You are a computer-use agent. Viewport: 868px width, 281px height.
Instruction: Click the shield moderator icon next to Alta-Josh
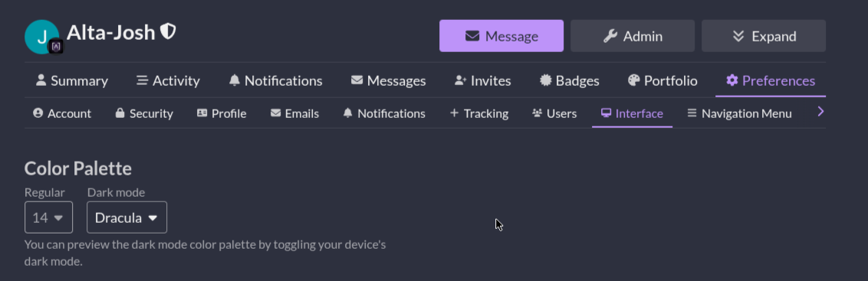point(168,31)
